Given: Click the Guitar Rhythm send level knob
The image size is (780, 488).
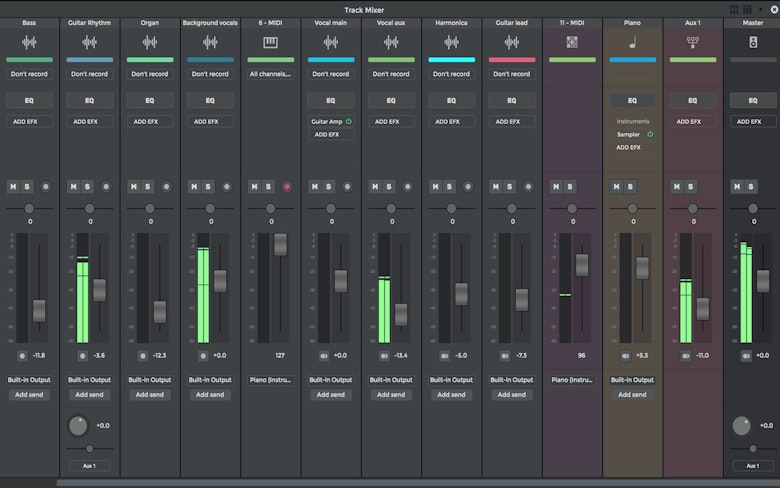Looking at the screenshot, I should coord(78,426).
